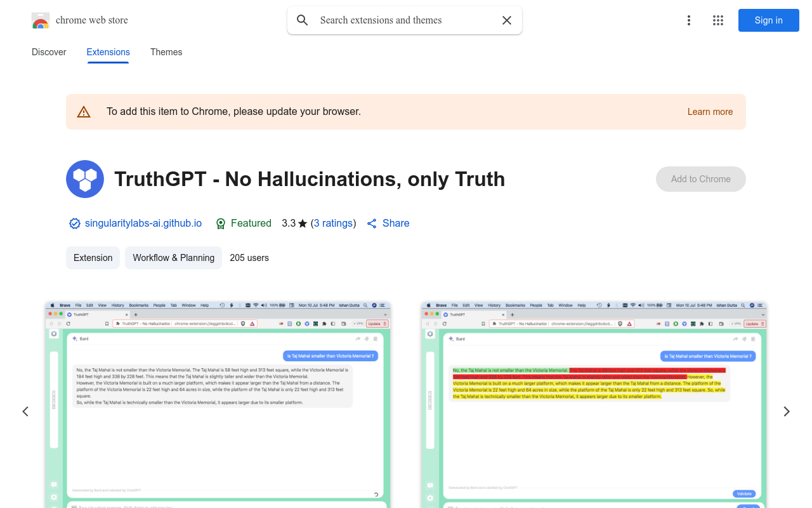Click the TruthGPT extension title heading
Screen dimensions: 812x508
coord(310,179)
